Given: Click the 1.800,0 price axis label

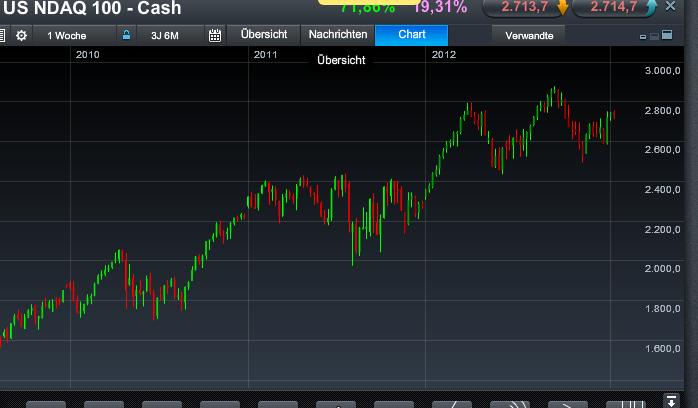Looking at the screenshot, I should coord(662,308).
